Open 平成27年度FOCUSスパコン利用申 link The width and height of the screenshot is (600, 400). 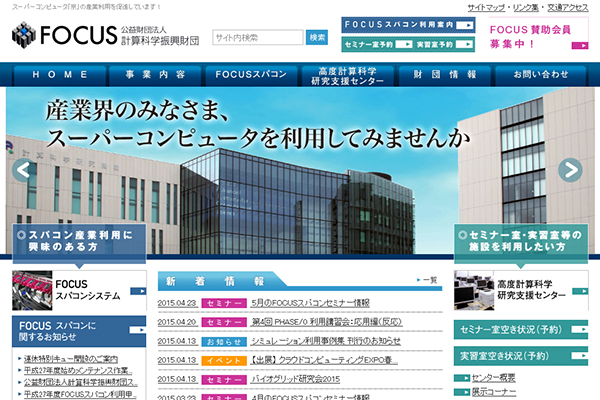pos(80,394)
